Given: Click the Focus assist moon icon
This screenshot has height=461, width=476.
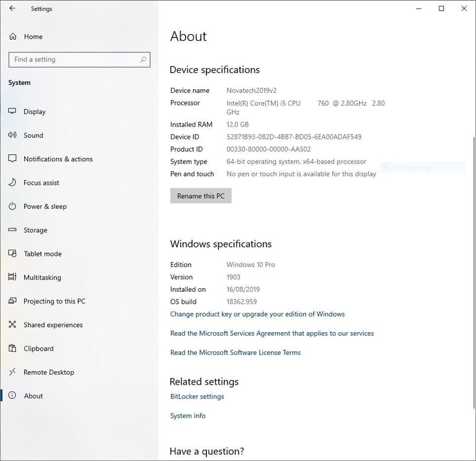Looking at the screenshot, I should tap(12, 182).
